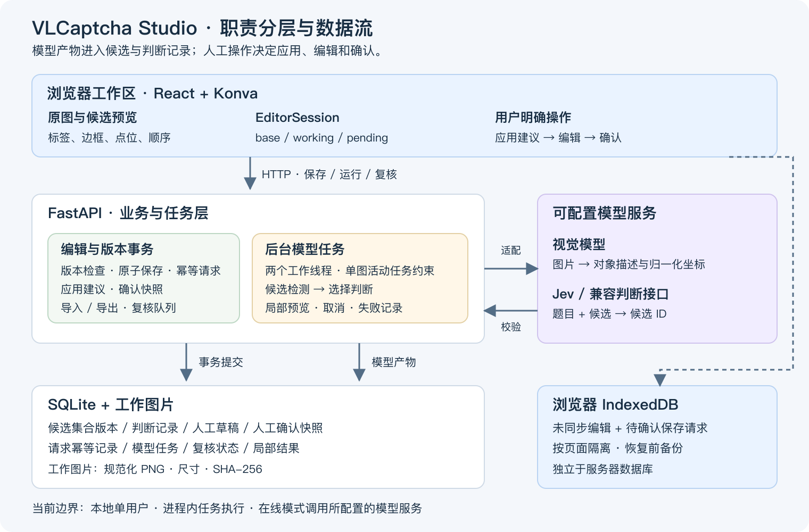Click the text "候选检测 → 选择判断"

(x=319, y=289)
